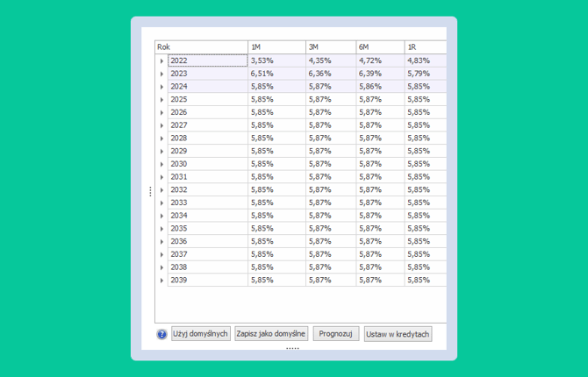Expand the 2036 year row

(161, 242)
